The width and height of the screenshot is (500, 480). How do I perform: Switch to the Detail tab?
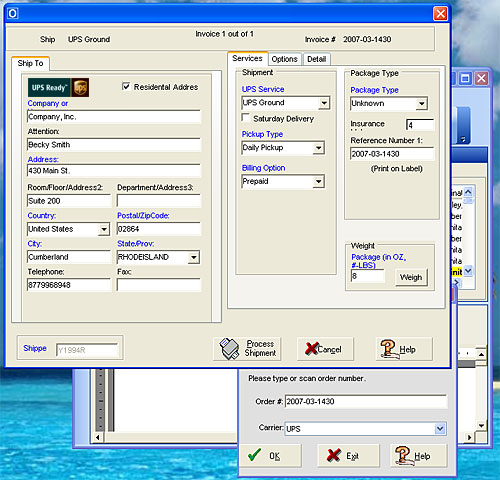click(x=317, y=59)
